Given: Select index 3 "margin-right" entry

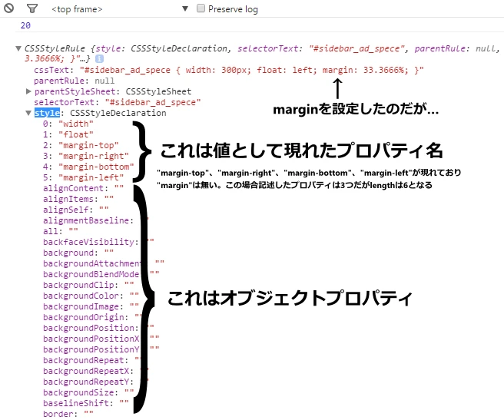Looking at the screenshot, I should (86, 156).
